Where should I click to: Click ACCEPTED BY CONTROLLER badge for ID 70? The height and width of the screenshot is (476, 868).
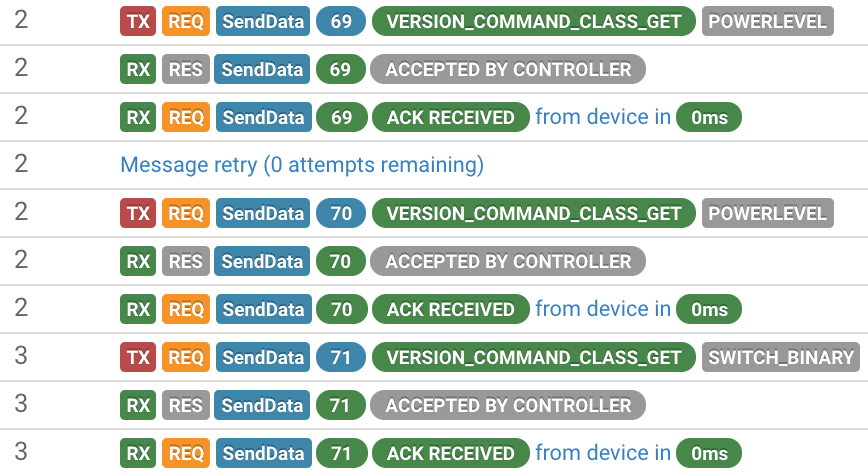508,261
